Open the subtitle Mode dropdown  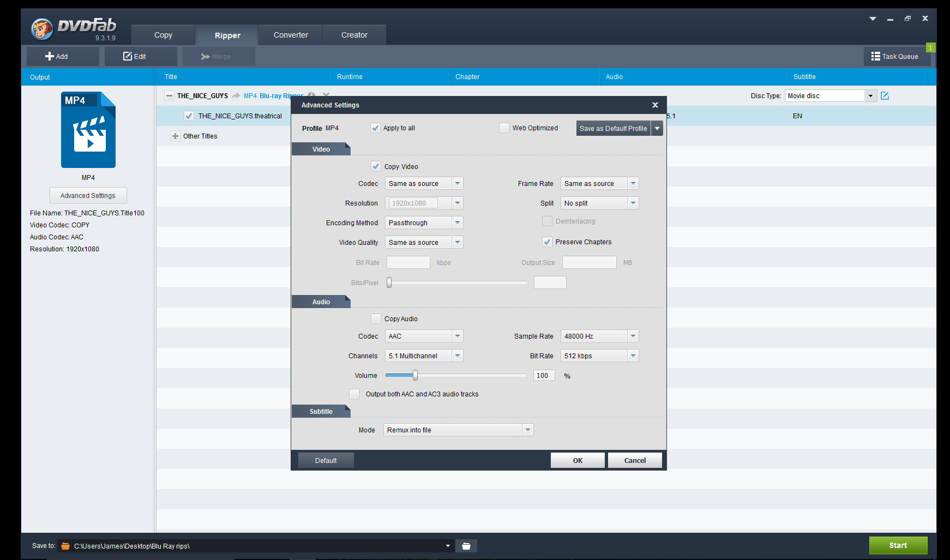click(458, 430)
